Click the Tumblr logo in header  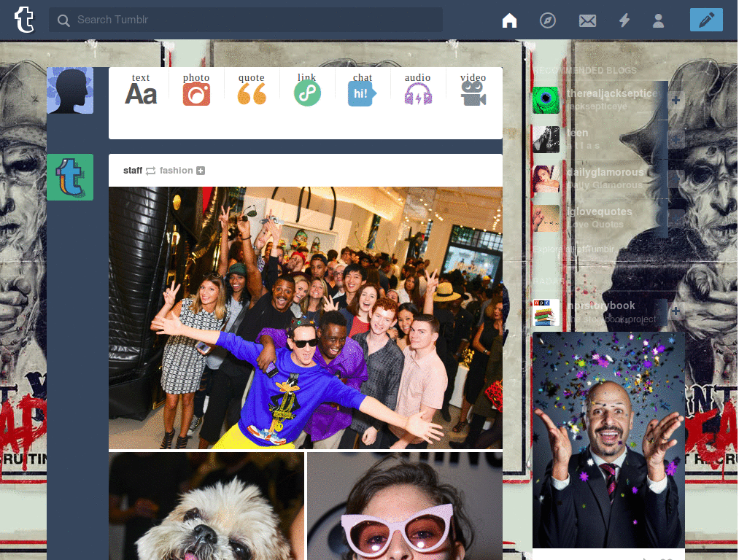(24, 20)
